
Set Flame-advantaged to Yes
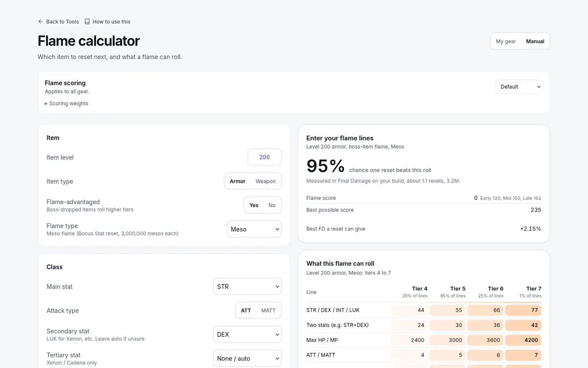pos(254,205)
